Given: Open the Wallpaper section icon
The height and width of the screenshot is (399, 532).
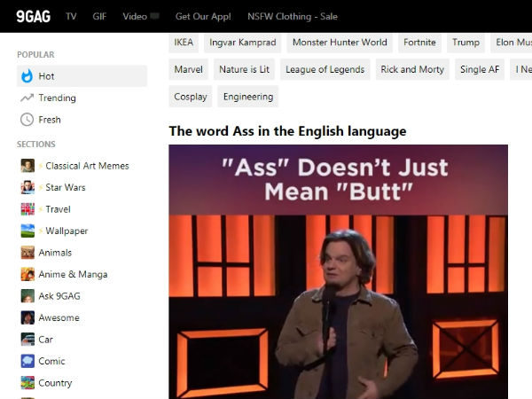Looking at the screenshot, I should [x=27, y=231].
